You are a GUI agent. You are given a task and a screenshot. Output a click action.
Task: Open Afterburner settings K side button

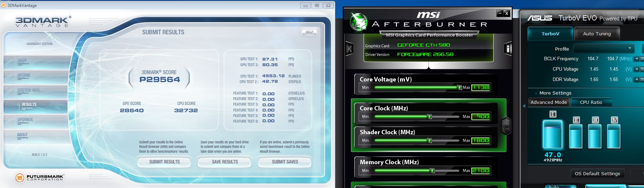349,49
